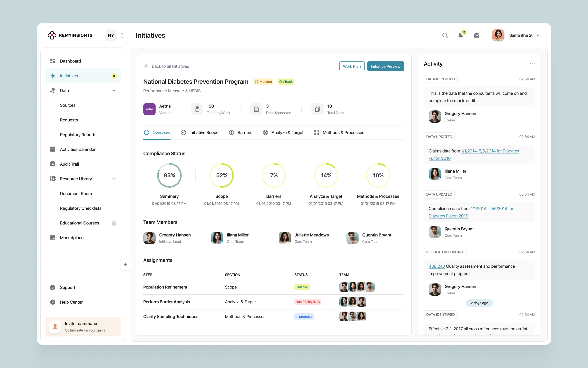
Task: Click the Touches/Week hand icon
Action: pos(197,109)
